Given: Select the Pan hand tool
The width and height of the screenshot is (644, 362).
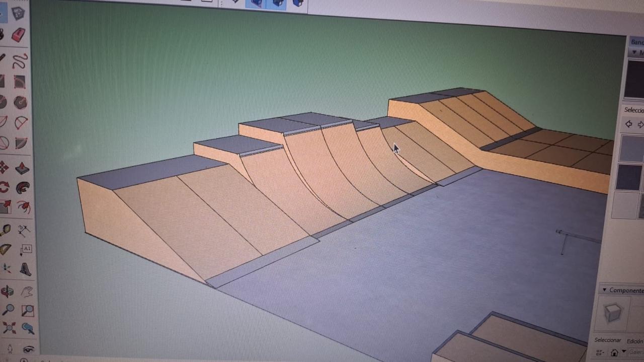Looking at the screenshot, I should (27, 292).
